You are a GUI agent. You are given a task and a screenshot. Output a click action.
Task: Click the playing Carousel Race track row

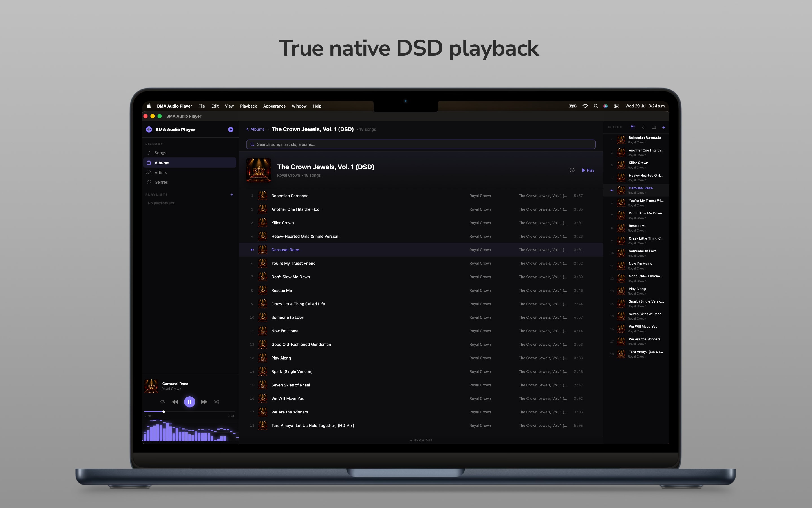421,250
